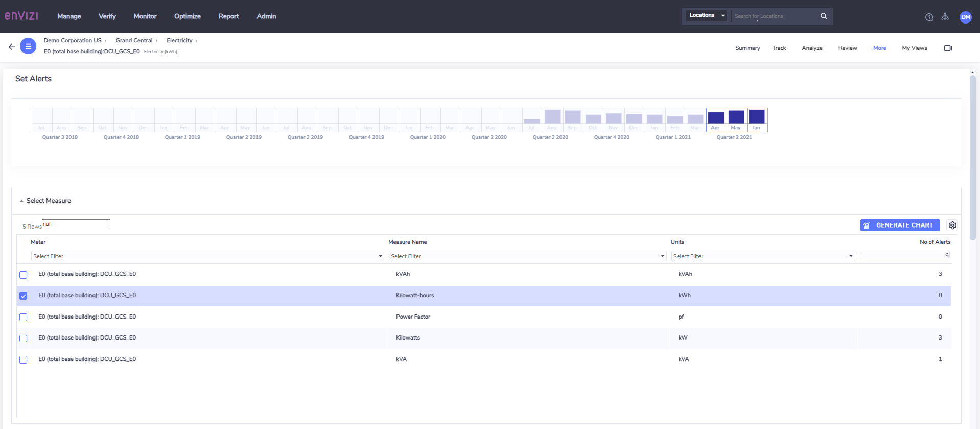Open the Report menu
The image size is (980, 429).
click(x=228, y=16)
